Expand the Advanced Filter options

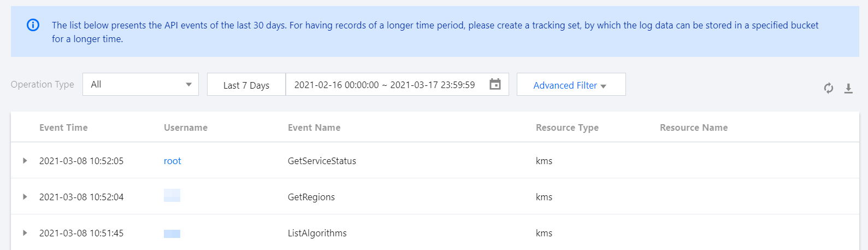(x=571, y=85)
